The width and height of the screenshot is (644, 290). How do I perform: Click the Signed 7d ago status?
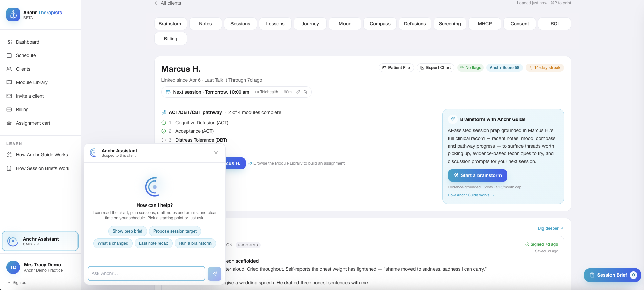pos(541,244)
